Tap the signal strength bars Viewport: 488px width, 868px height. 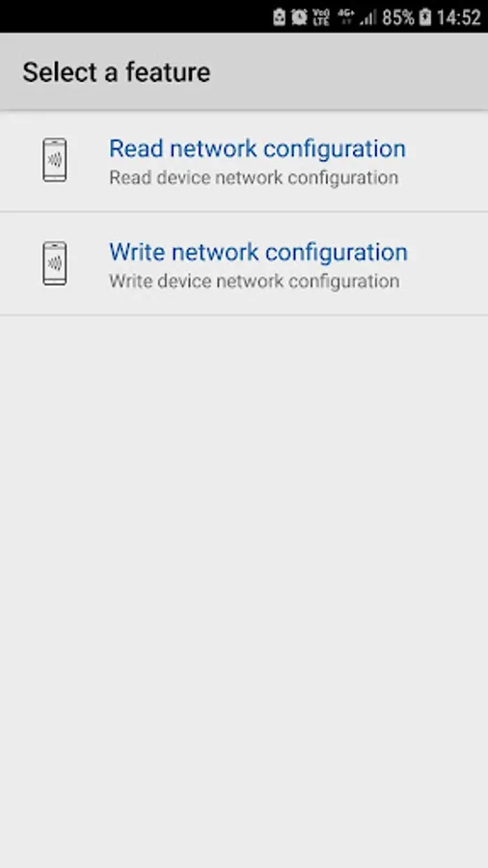click(x=368, y=17)
